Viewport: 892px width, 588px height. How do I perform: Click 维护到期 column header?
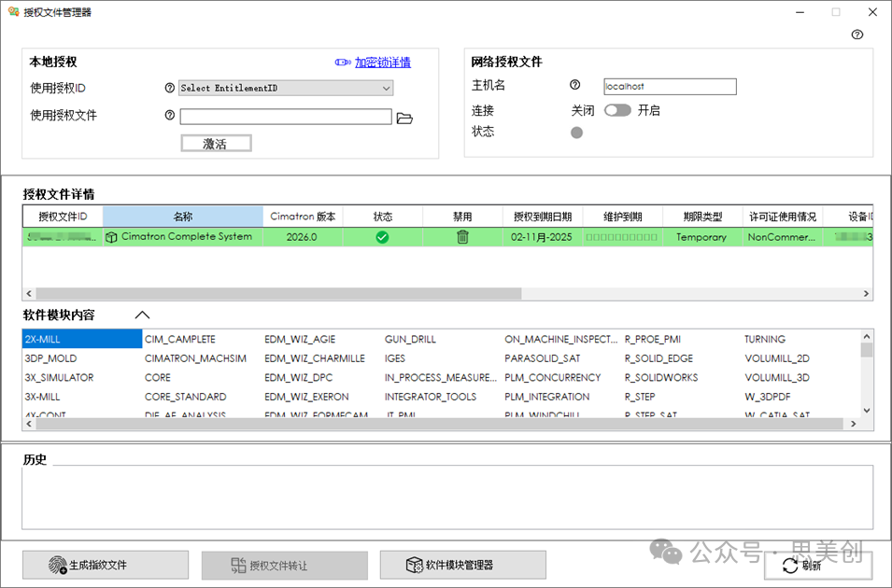622,217
